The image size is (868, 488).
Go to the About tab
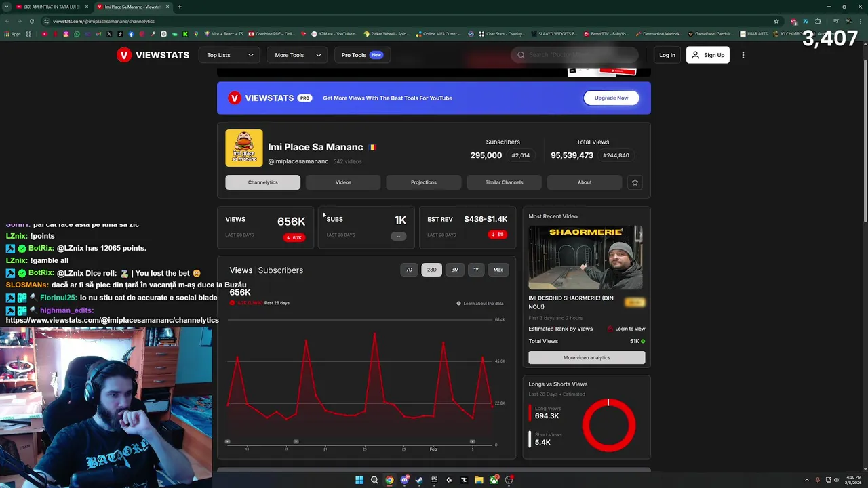(585, 182)
